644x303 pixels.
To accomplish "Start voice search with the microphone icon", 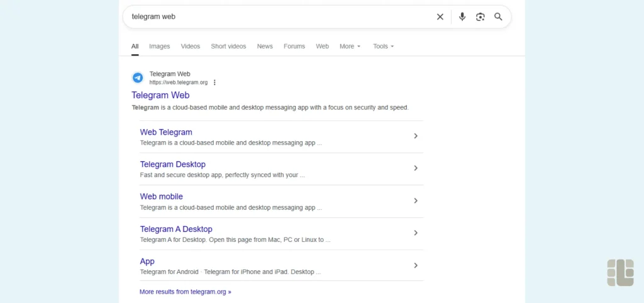I will point(462,17).
